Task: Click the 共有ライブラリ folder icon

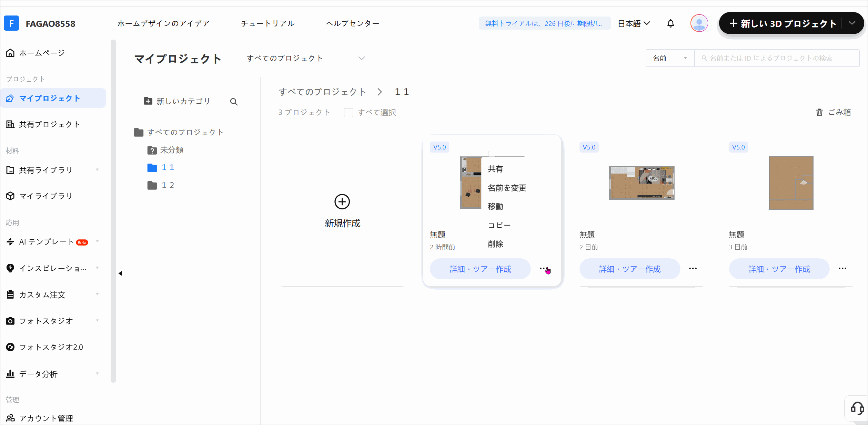Action: pos(10,170)
